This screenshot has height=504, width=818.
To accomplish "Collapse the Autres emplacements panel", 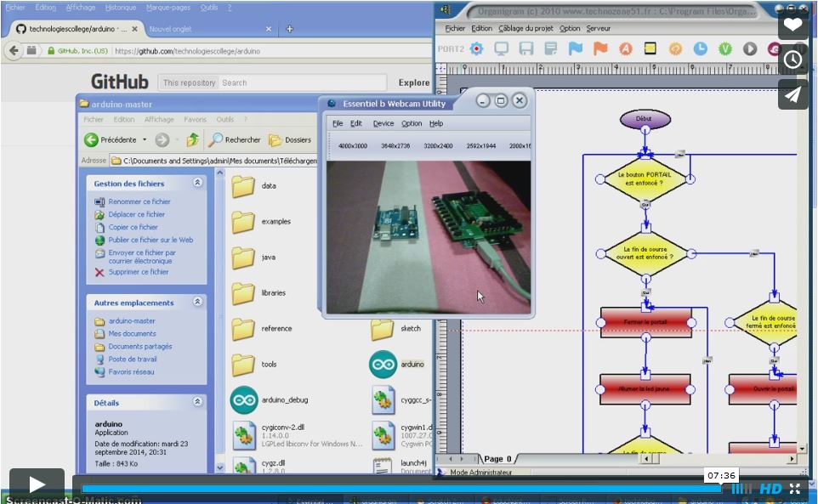I will pos(197,302).
